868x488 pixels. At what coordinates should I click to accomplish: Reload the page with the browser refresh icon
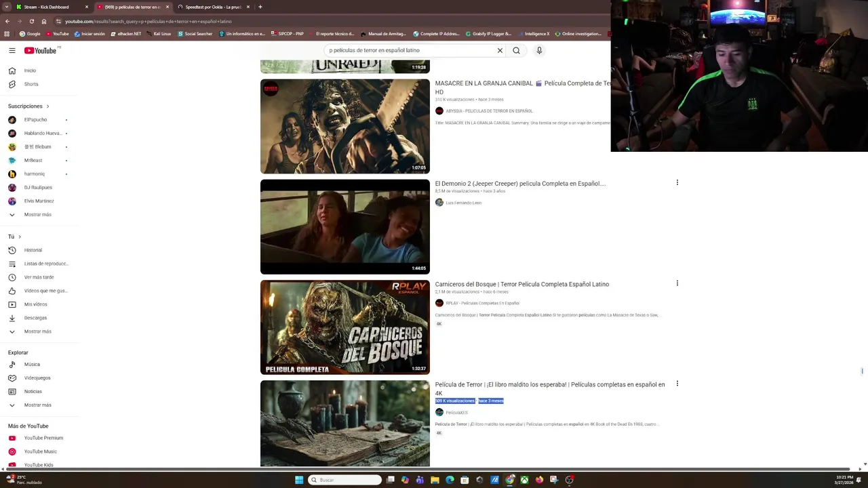pyautogui.click(x=31, y=21)
